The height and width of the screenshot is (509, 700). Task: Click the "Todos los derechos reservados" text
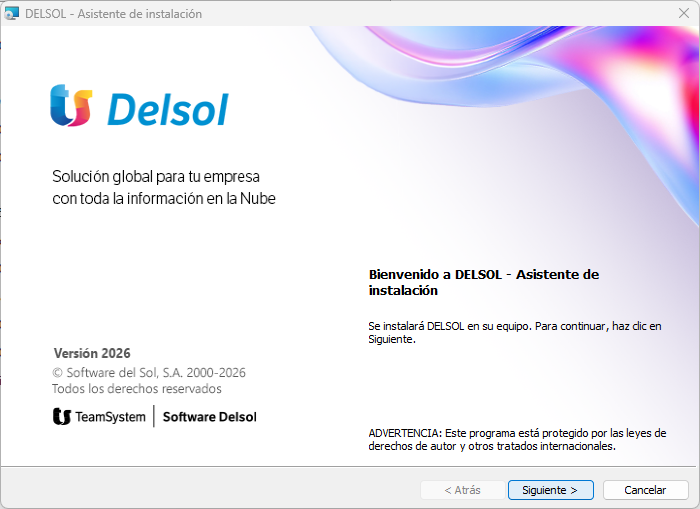pyautogui.click(x=137, y=388)
